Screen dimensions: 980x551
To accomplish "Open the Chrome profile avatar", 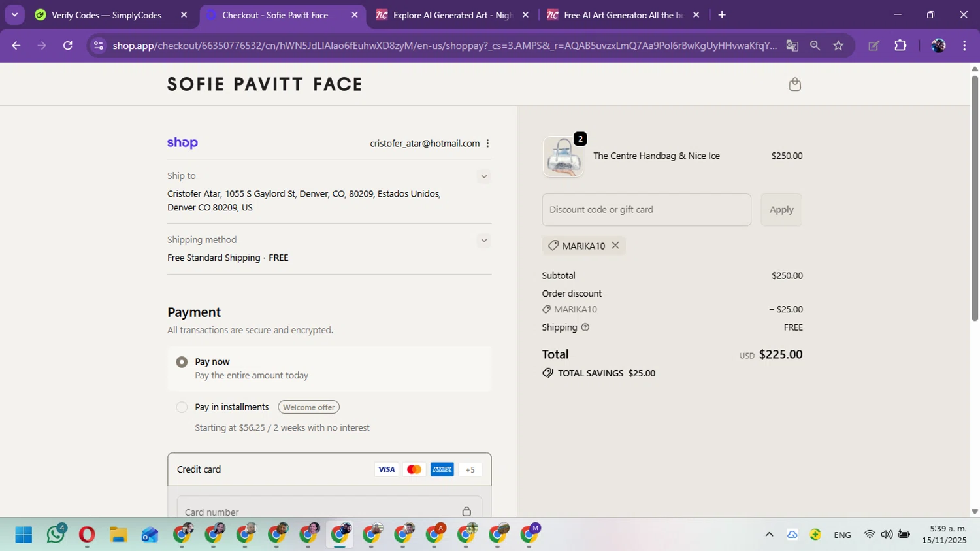I will tap(938, 46).
